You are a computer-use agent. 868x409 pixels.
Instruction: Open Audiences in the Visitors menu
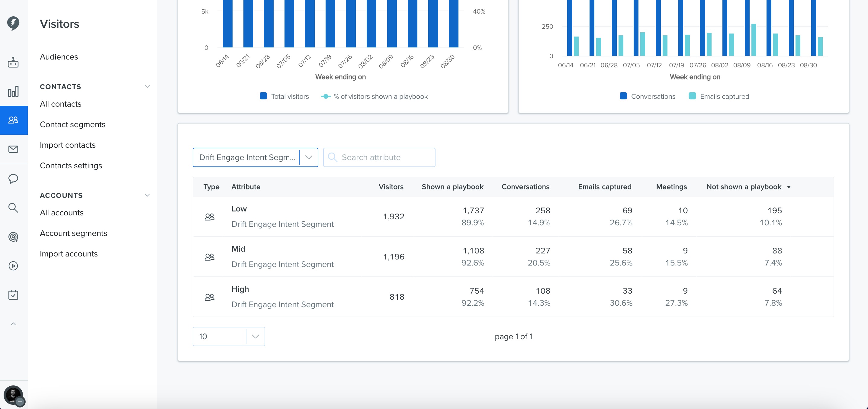(x=59, y=56)
